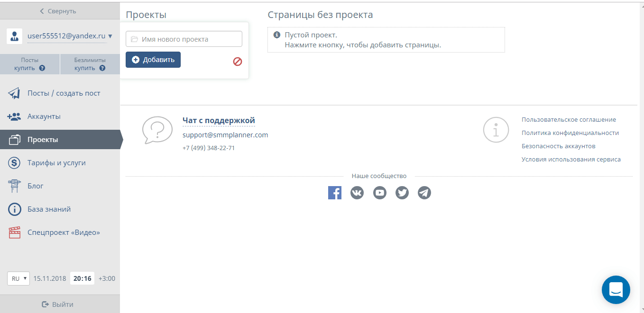Click the help icon next to Безлимиты купить

[102, 68]
